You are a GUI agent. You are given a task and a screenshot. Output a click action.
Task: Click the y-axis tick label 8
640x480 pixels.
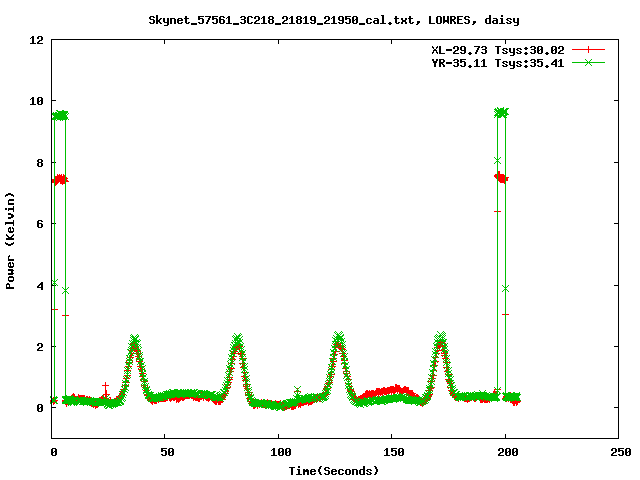40,163
